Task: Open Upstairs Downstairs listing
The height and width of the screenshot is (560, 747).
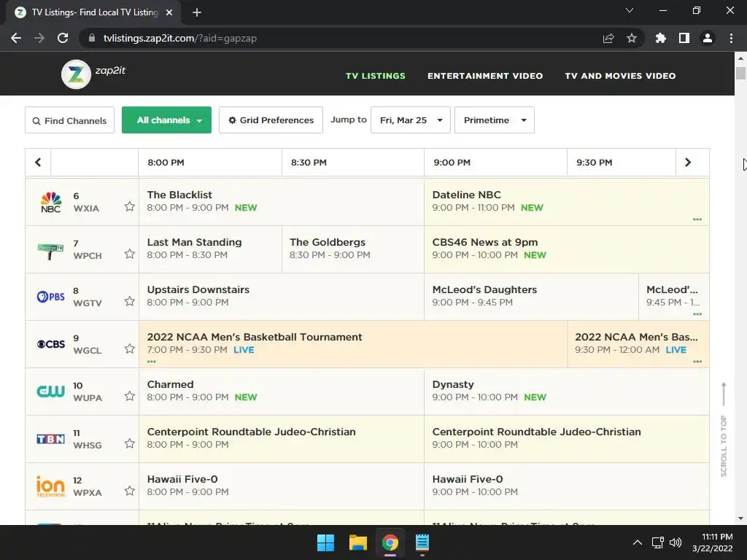Action: pyautogui.click(x=282, y=297)
